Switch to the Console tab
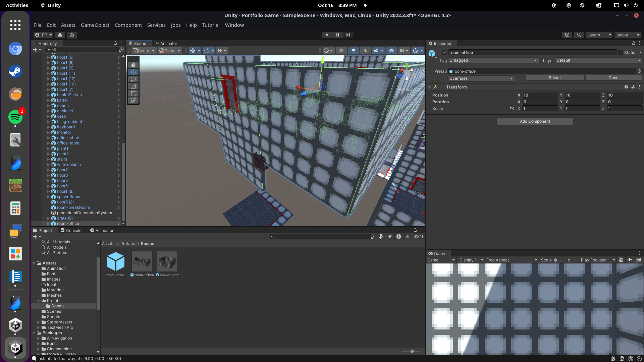The image size is (644, 362). tap(71, 231)
